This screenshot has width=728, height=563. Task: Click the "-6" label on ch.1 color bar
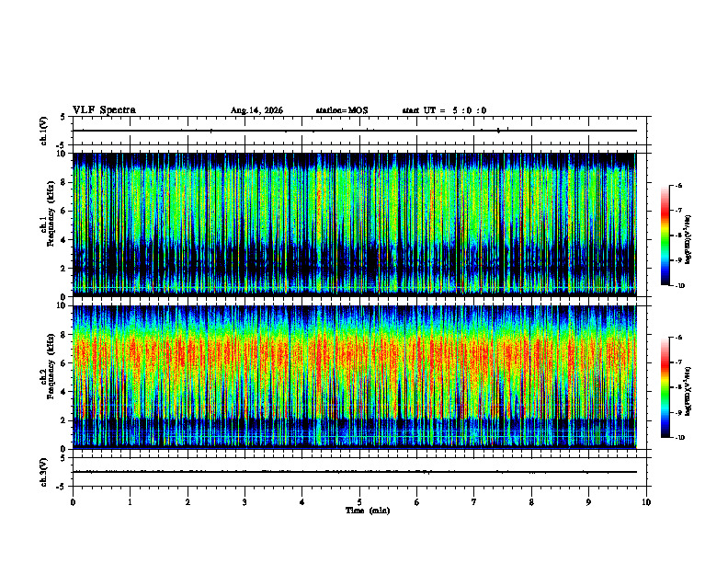click(678, 186)
